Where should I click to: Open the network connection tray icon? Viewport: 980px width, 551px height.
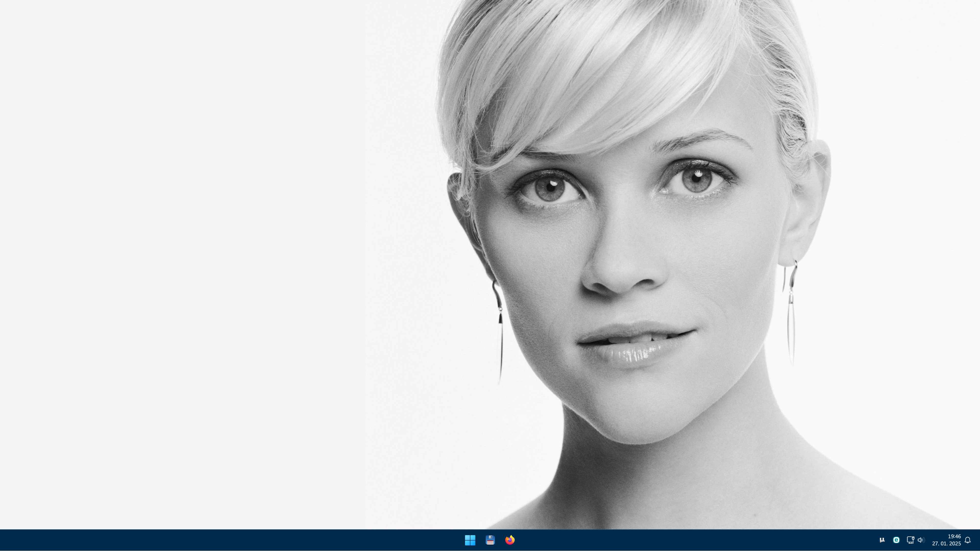[910, 540]
